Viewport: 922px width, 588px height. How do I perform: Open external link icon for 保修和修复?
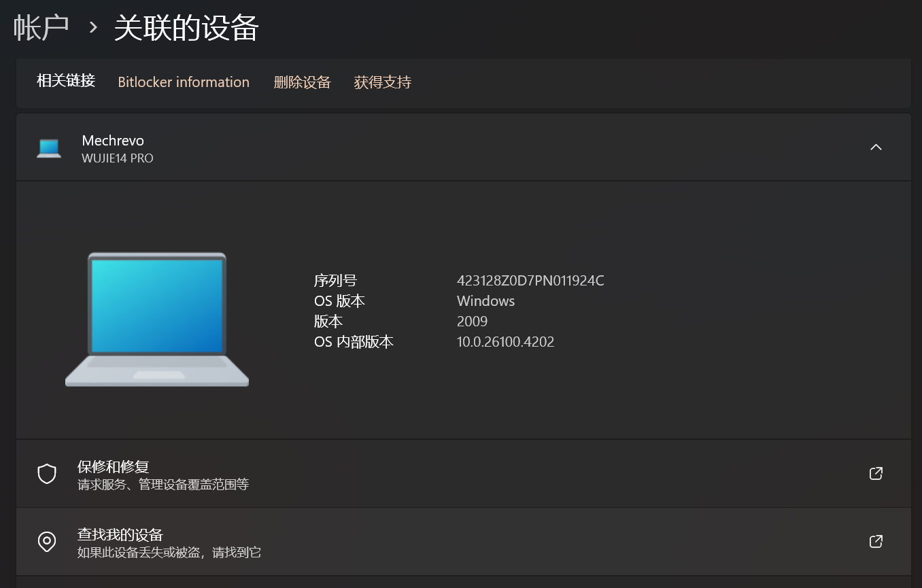[876, 474]
